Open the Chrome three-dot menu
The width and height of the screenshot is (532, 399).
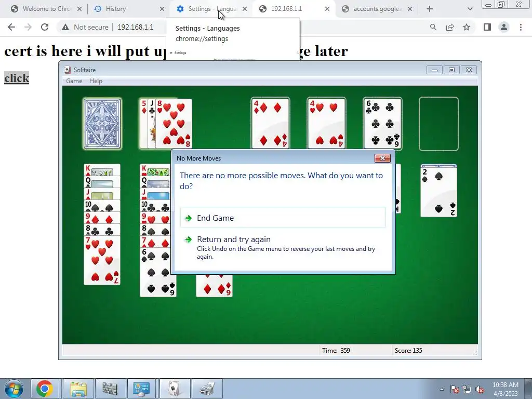(x=521, y=27)
